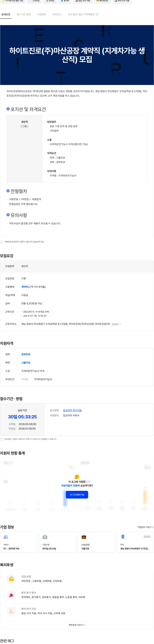
Task: Click external link icon beside 지역채용관
Action: coord(97,14)
